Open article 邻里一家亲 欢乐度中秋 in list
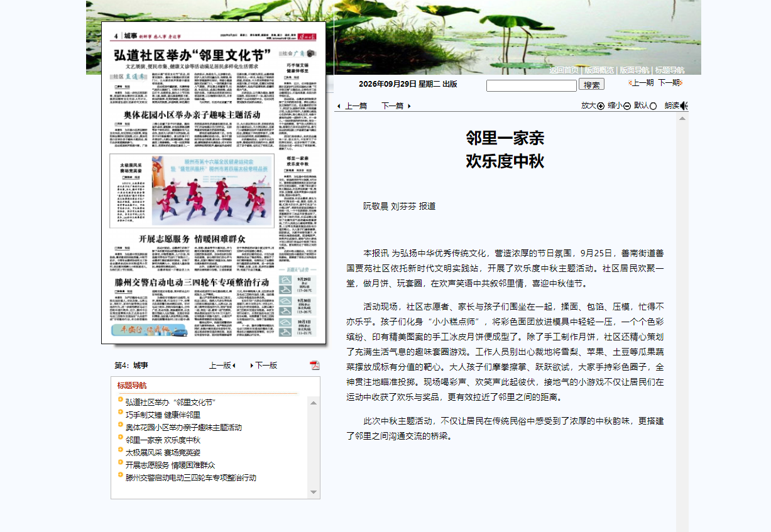Image resolution: width=771 pixels, height=532 pixels. pyautogui.click(x=163, y=440)
